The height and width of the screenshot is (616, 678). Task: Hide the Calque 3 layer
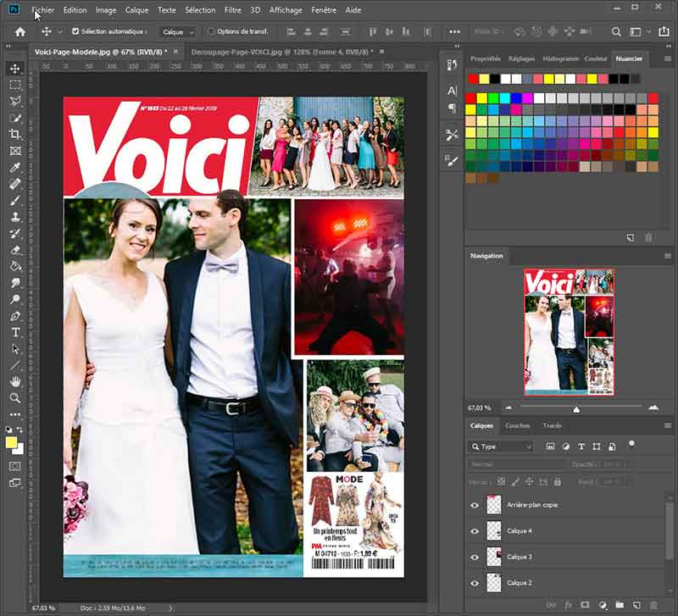[475, 558]
